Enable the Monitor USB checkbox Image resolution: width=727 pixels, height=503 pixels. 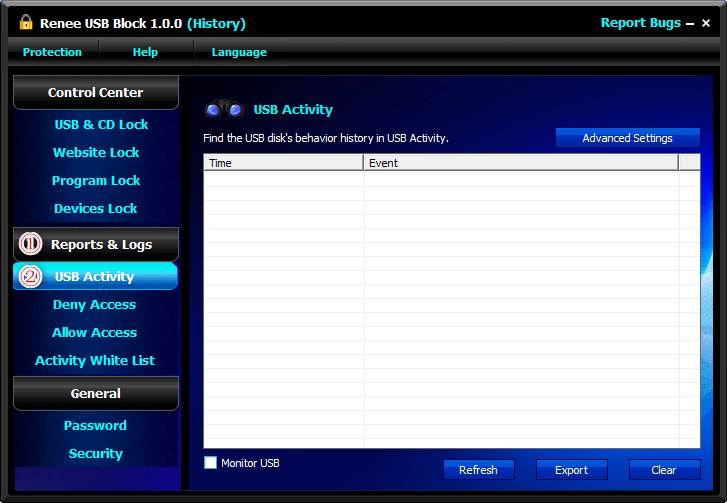[210, 463]
